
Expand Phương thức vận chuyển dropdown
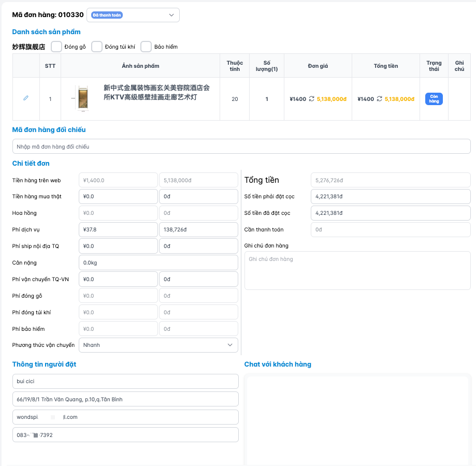tap(158, 345)
